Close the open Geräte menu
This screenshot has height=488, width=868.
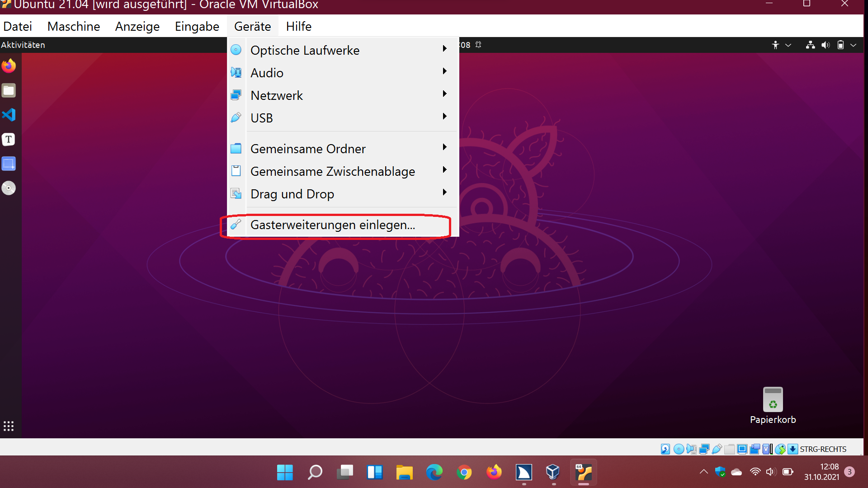point(253,26)
